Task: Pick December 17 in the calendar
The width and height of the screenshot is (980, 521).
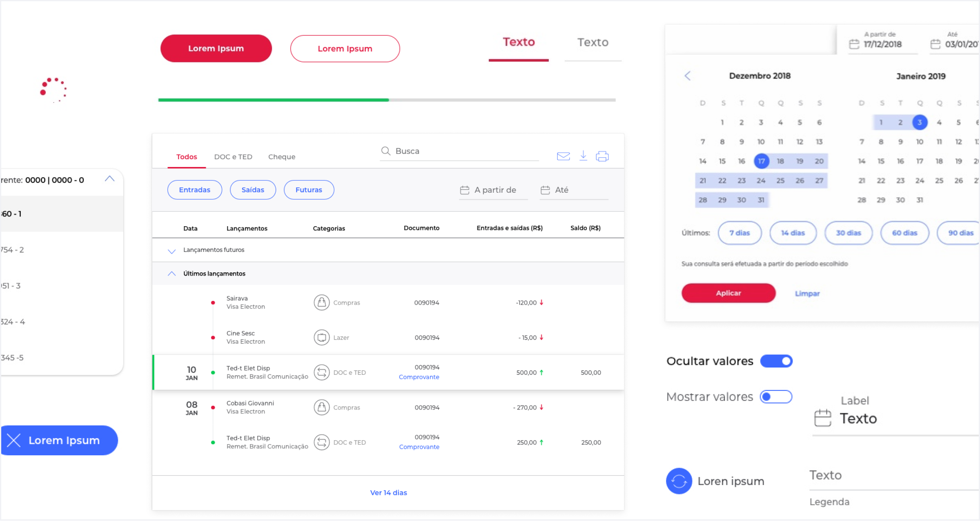Action: pos(762,161)
